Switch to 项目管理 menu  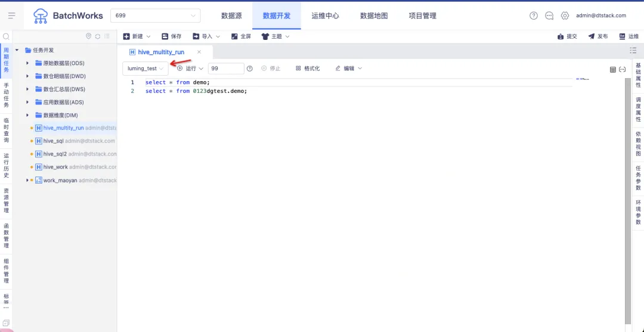click(x=423, y=16)
